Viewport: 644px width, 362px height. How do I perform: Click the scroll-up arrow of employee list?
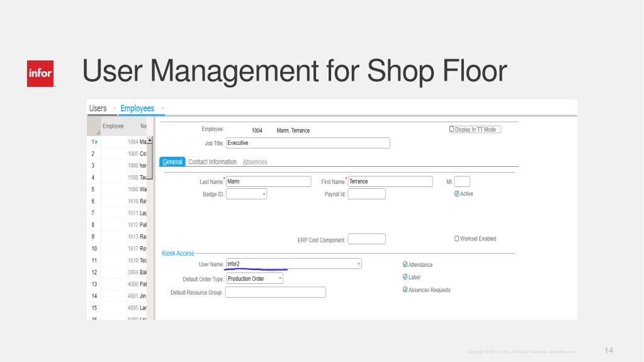150,140
